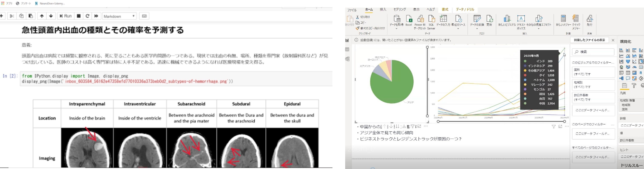This screenshot has height=169, width=644.
Task: Switch to the ホーム ribbon tab
Action: pos(369,10)
